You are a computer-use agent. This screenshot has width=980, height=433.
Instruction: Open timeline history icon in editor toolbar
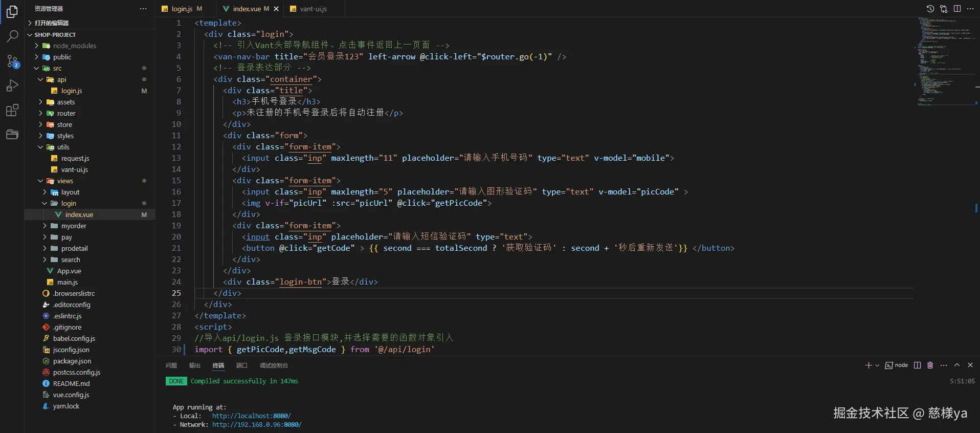pyautogui.click(x=930, y=9)
